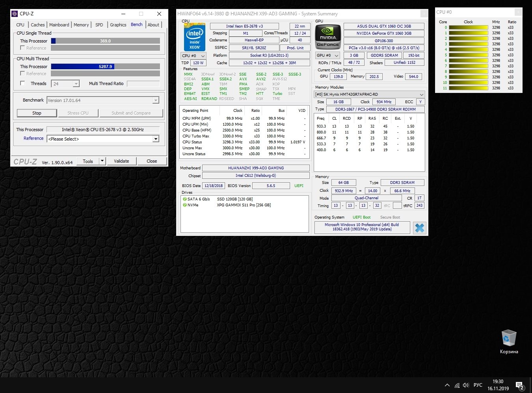
Task: Click the BIOS Version value "5.6.5"
Action: [271, 186]
